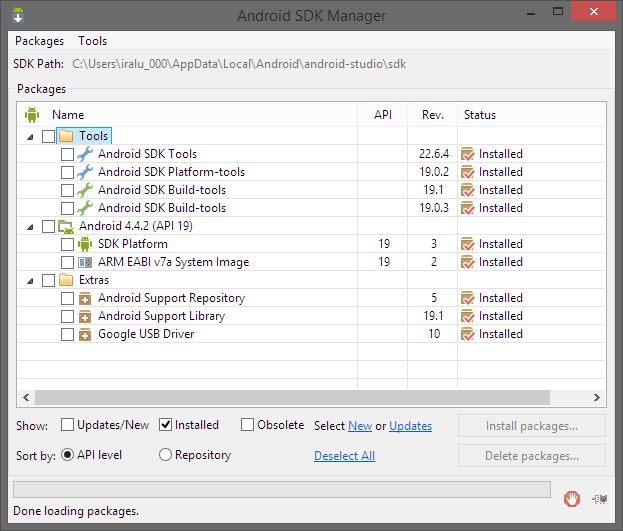Select the Repository sort radio button
Screen dimensions: 623x531
pos(166,455)
